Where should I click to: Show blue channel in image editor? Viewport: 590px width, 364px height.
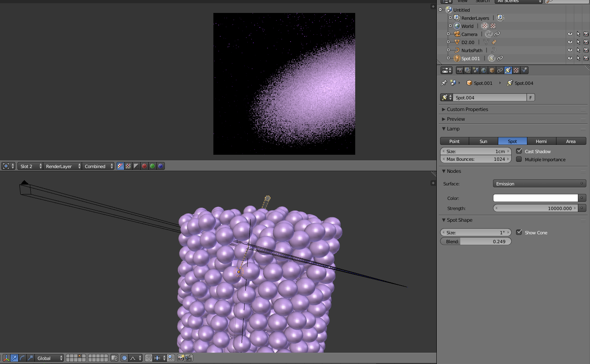point(160,166)
